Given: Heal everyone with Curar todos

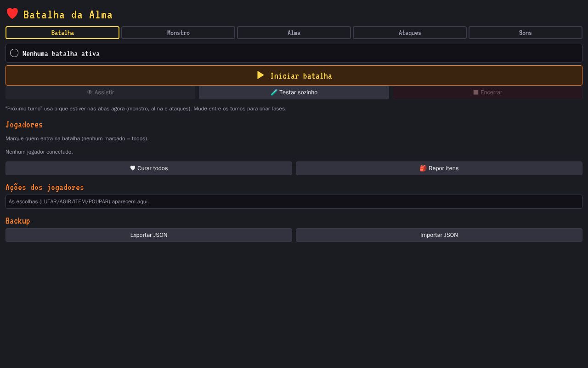Looking at the screenshot, I should click(149, 168).
